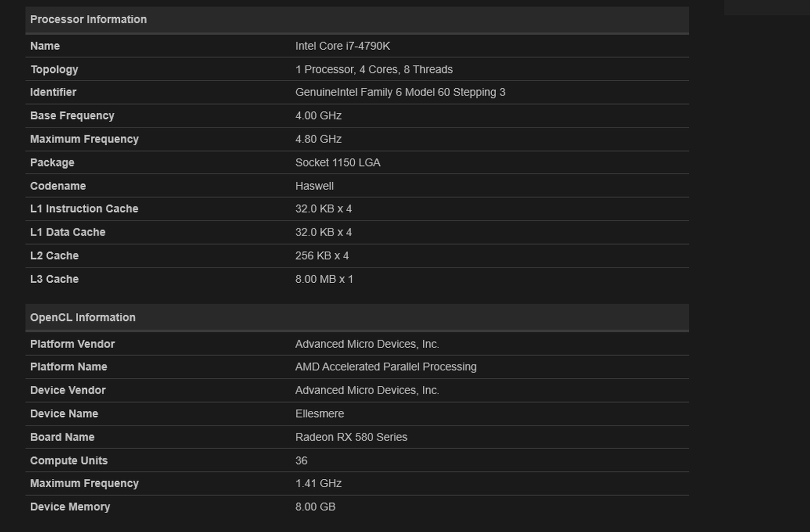This screenshot has width=810, height=532.
Task: Click the Device Vendor value Advanced Micro Devices
Action: [x=367, y=391]
